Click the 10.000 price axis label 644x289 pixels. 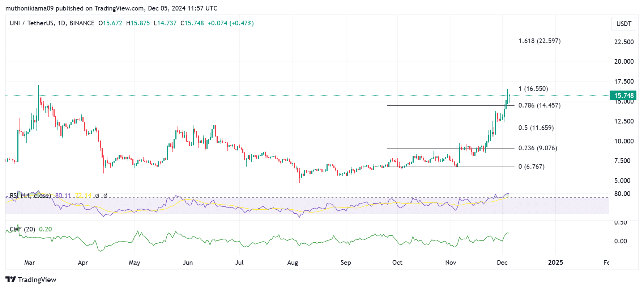(624, 141)
